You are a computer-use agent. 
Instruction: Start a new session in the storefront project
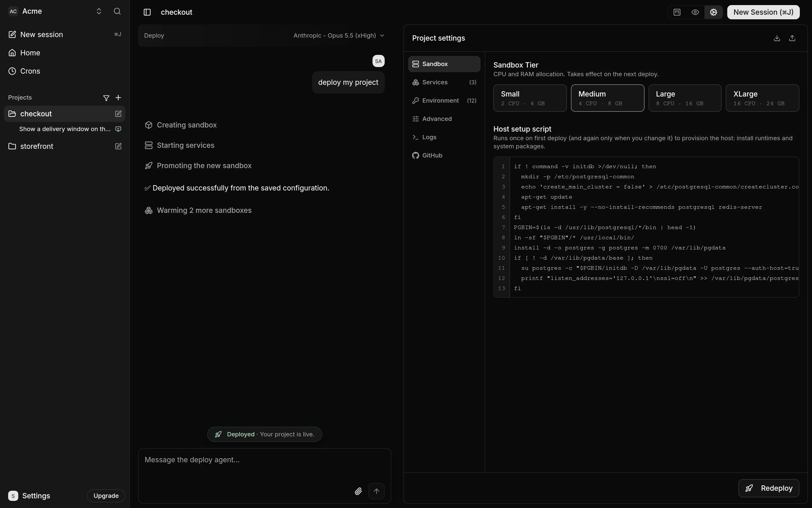point(118,146)
